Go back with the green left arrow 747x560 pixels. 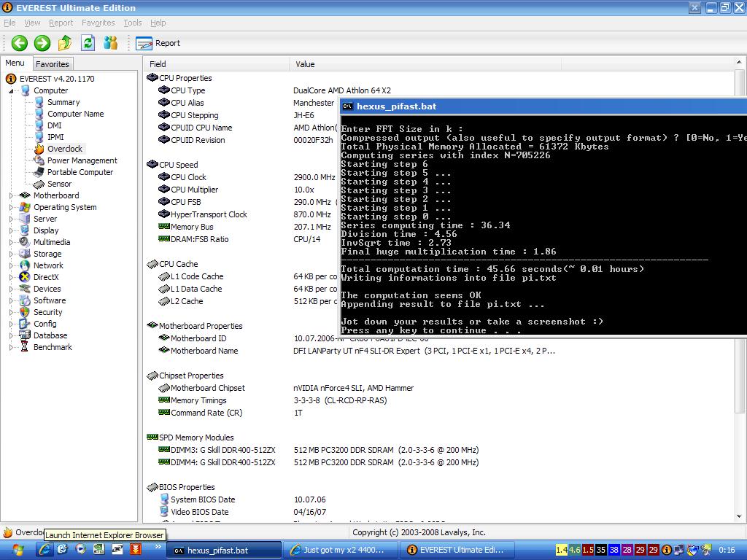(20, 43)
